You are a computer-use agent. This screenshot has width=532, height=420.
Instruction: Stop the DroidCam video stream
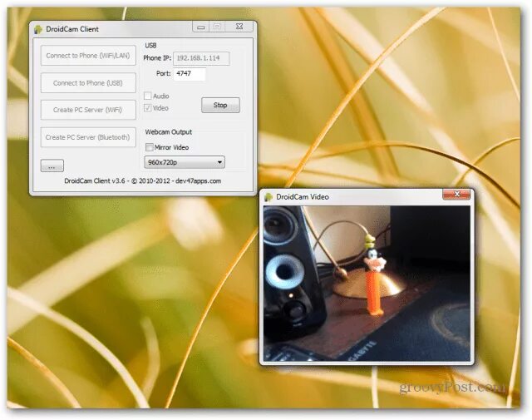pos(220,106)
